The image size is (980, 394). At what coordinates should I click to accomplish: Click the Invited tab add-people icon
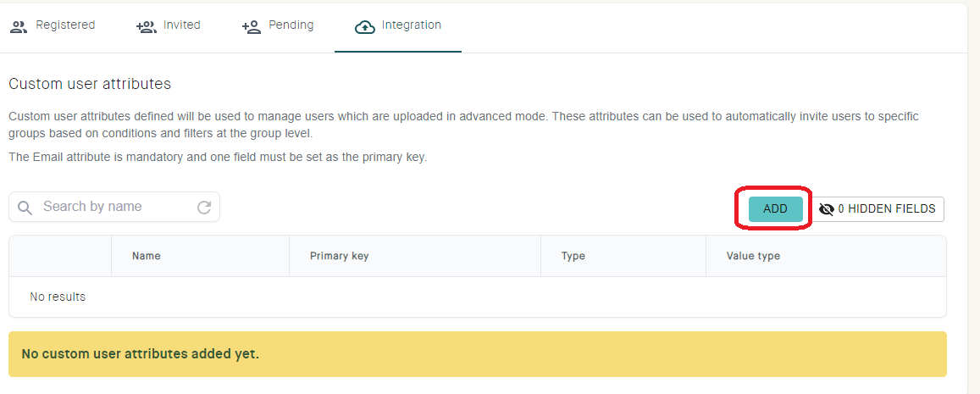(147, 27)
